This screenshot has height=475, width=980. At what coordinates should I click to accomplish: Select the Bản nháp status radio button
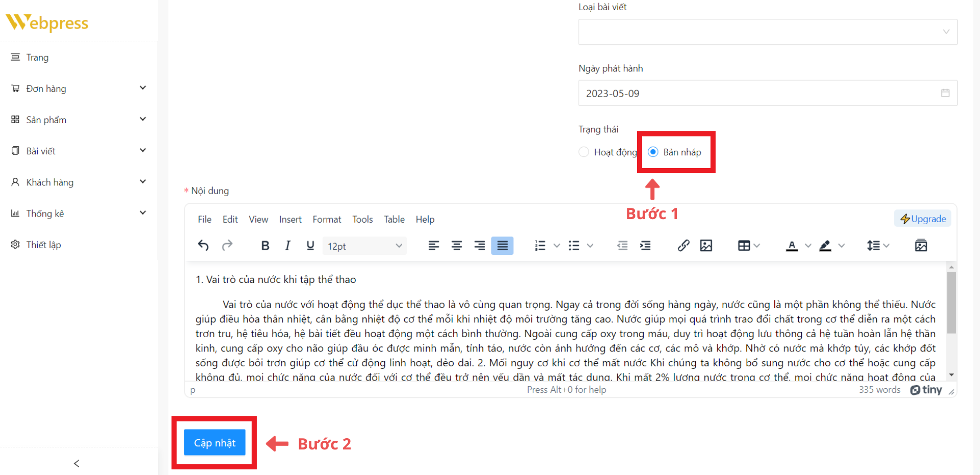[x=653, y=152]
